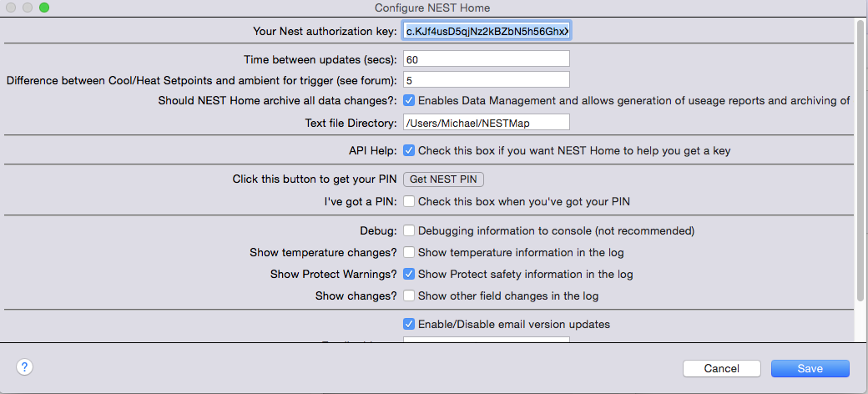Enable Show changes checkbox
This screenshot has width=868, height=394.
tap(408, 296)
